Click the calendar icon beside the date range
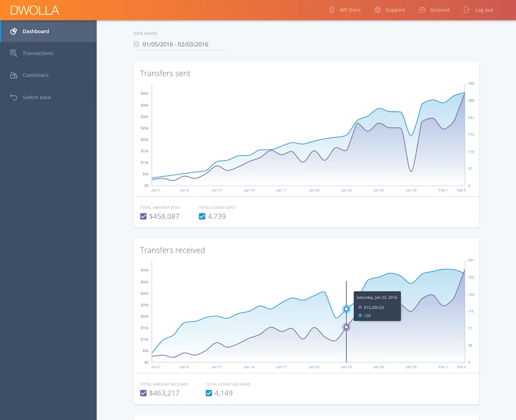 click(136, 44)
